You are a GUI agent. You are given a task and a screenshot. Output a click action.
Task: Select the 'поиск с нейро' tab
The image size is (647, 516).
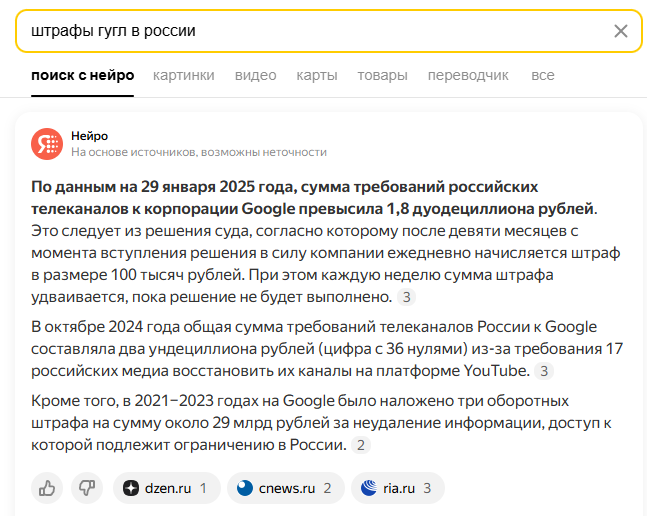[x=83, y=75]
